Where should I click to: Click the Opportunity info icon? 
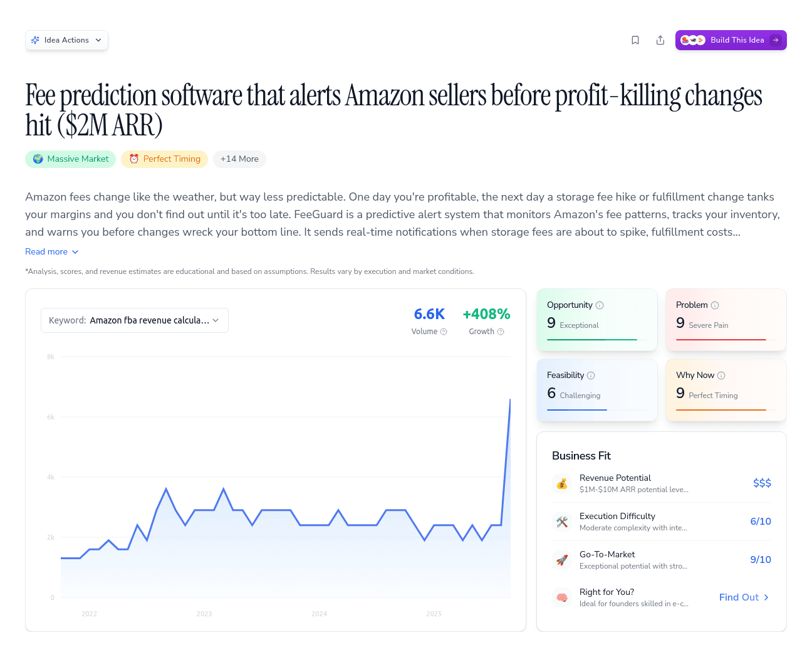coord(600,305)
